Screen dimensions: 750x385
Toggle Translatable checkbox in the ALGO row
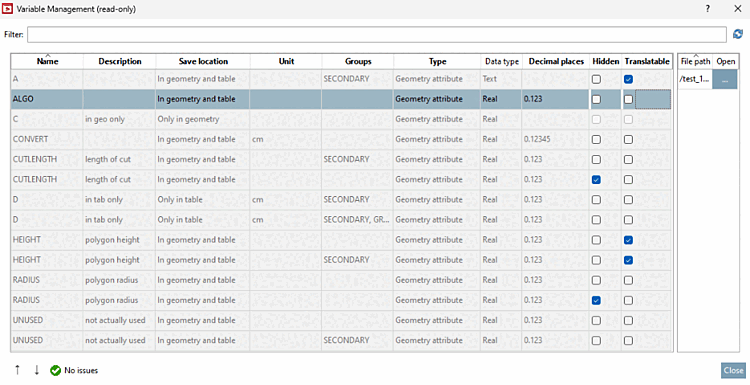click(x=629, y=99)
